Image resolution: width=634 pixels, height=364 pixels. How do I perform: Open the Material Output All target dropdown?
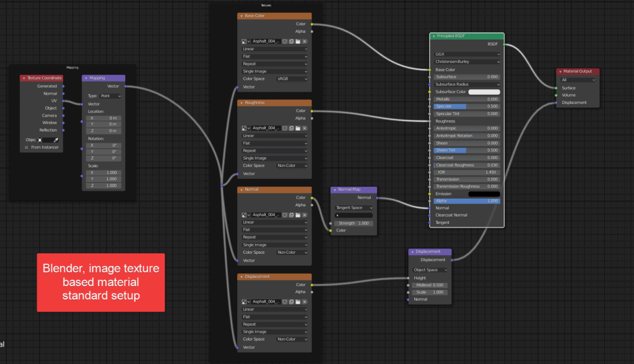click(578, 80)
